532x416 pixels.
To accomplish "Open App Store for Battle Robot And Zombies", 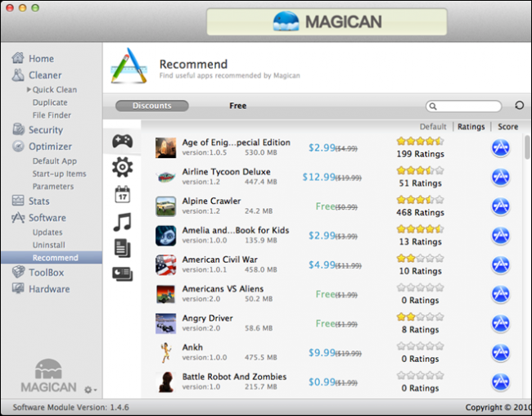I will (x=500, y=382).
